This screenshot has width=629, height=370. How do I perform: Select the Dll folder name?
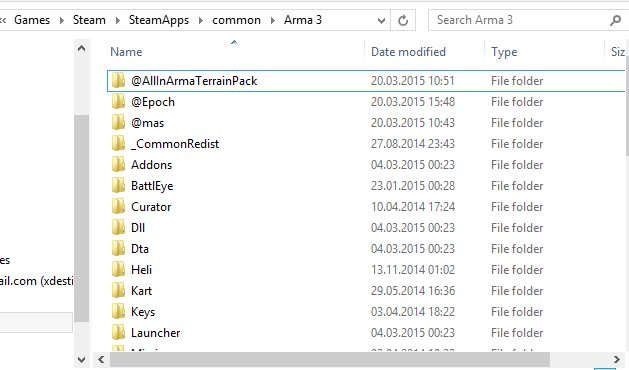click(138, 228)
